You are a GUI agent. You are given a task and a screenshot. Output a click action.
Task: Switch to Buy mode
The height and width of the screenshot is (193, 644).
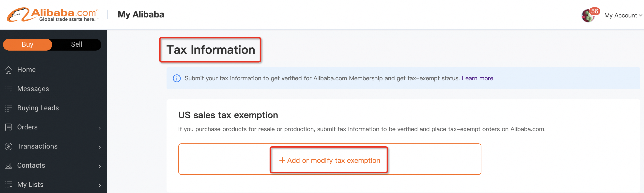tap(28, 44)
